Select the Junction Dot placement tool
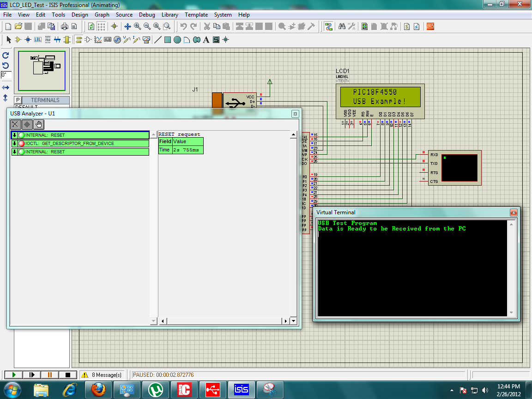 (x=28, y=40)
